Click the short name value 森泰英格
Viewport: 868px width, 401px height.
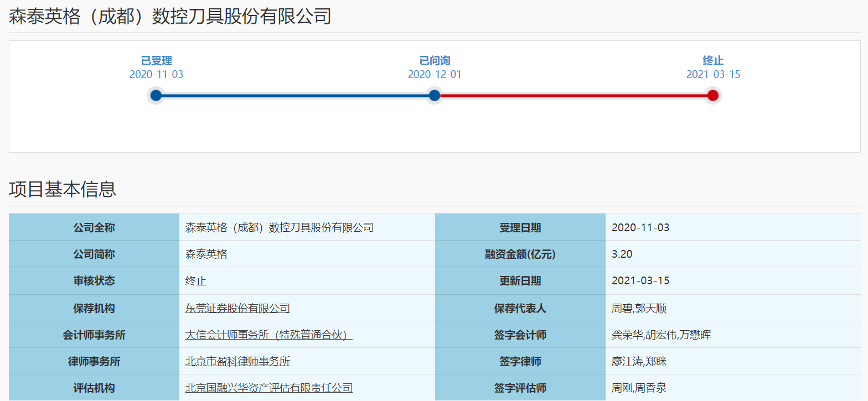pos(206,254)
